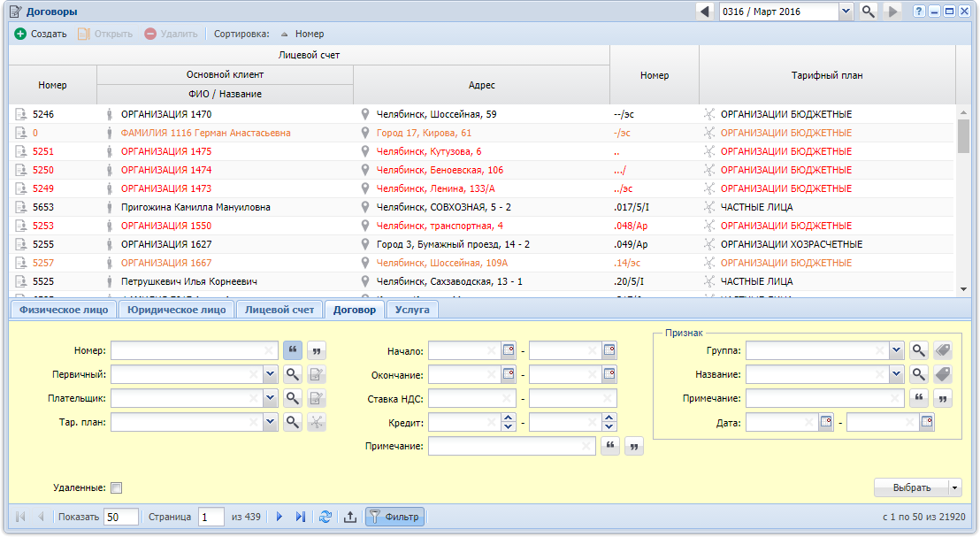Switch to the Юридическое лицо tab

tap(176, 310)
